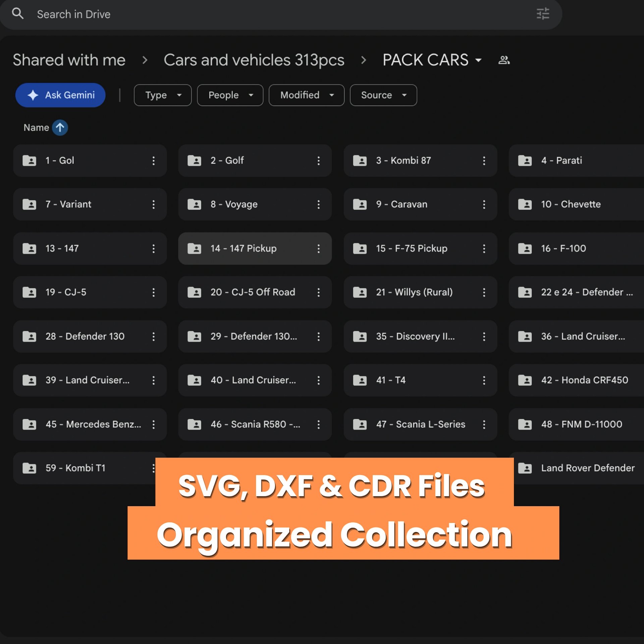Go to Shared with me breadcrumb

[x=69, y=60]
